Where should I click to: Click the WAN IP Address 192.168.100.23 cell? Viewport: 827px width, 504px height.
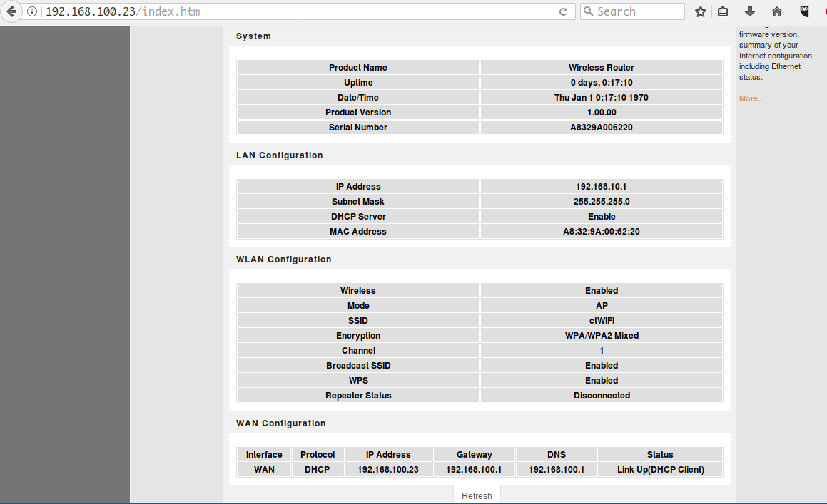(387, 470)
